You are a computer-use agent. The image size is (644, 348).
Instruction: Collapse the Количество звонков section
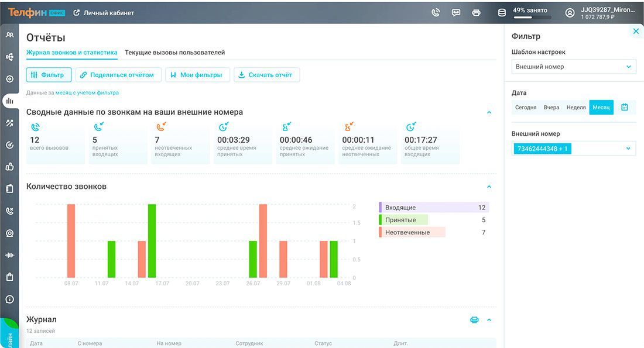point(489,187)
